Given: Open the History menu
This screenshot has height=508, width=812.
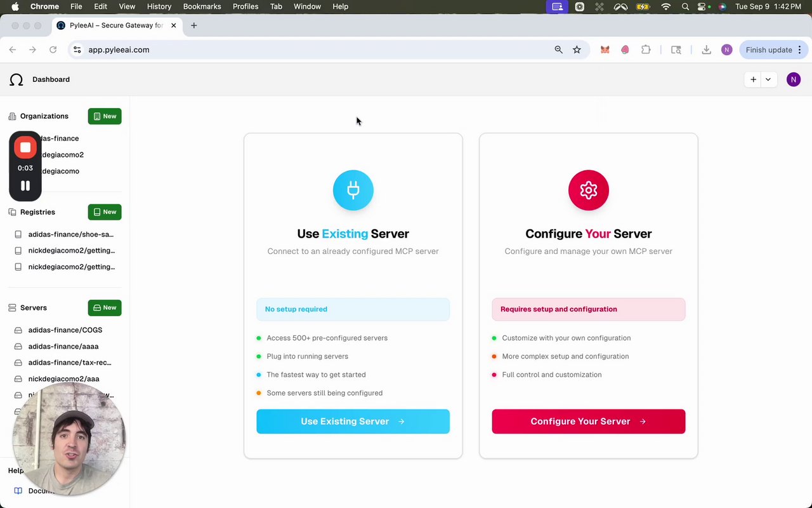Looking at the screenshot, I should [159, 6].
